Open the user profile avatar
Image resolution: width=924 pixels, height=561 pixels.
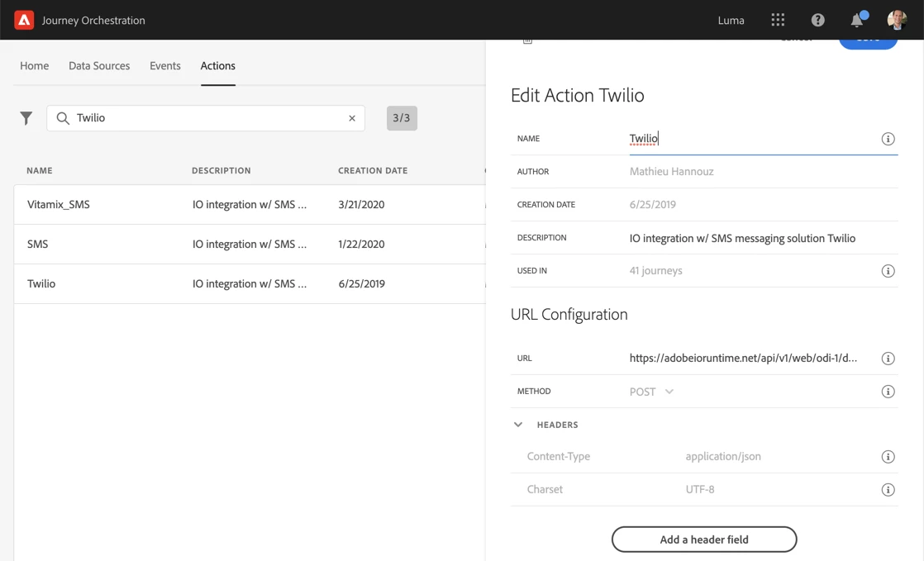click(897, 20)
